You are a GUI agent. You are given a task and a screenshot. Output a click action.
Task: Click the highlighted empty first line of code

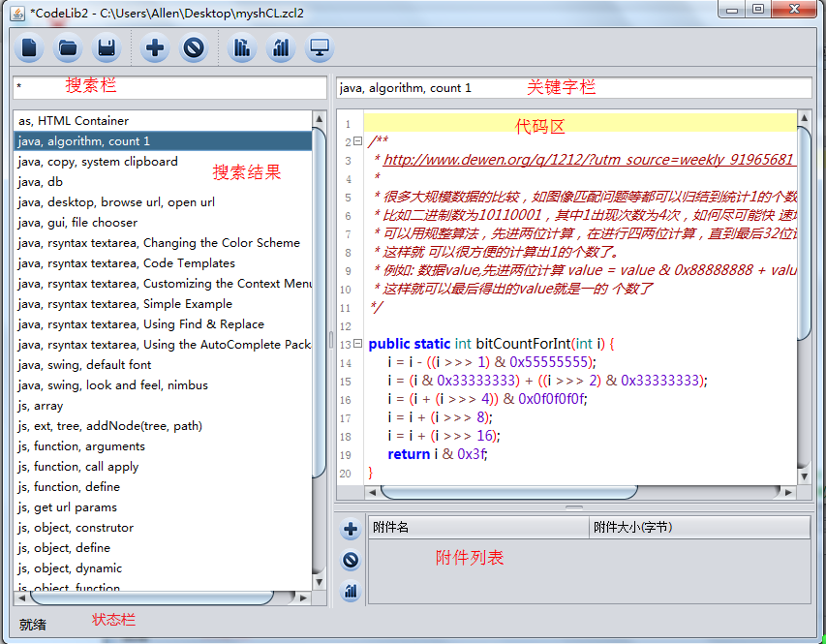[x=580, y=123]
